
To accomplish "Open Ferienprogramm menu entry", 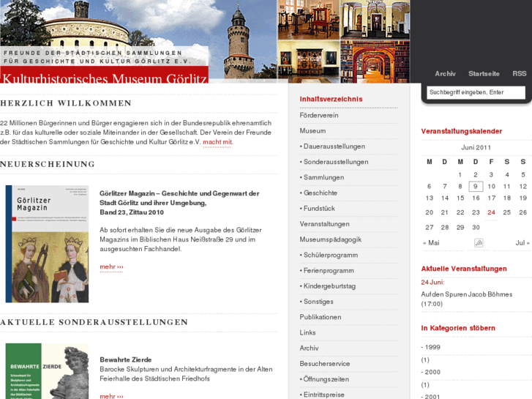I will [329, 271].
